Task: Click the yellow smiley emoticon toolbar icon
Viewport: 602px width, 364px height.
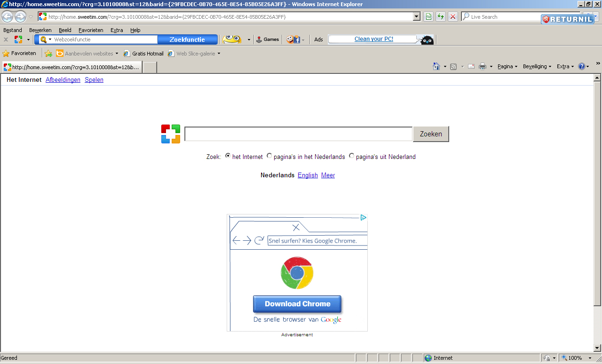Action: (232, 40)
